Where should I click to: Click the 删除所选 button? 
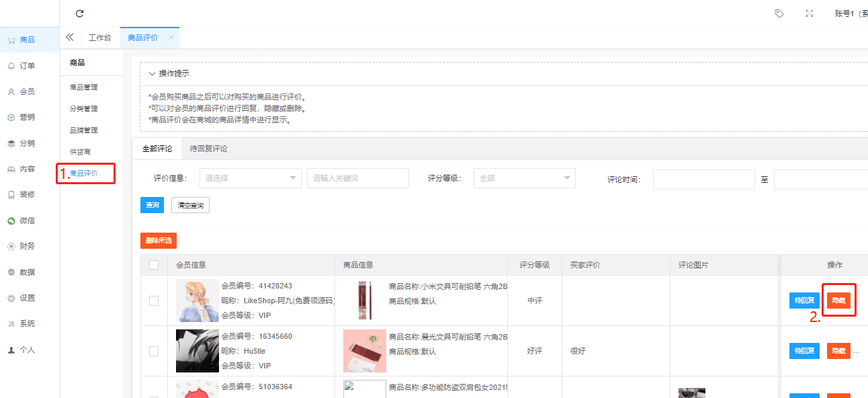click(158, 241)
